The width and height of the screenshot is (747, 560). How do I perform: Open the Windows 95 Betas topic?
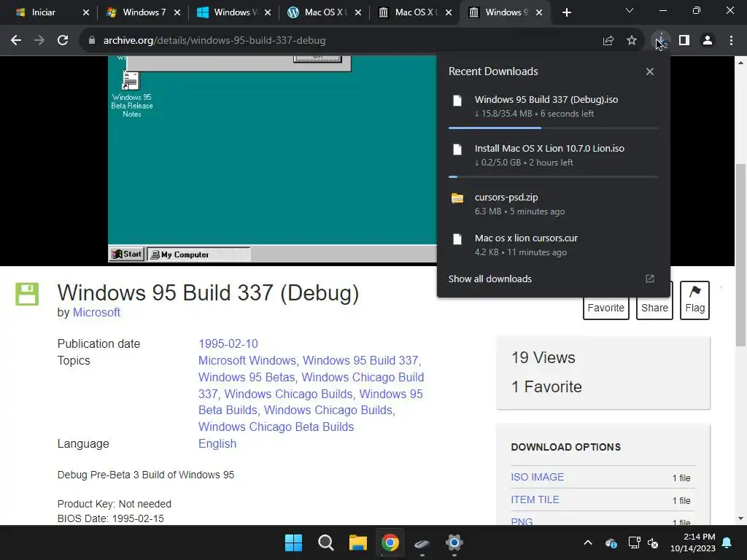[247, 377]
